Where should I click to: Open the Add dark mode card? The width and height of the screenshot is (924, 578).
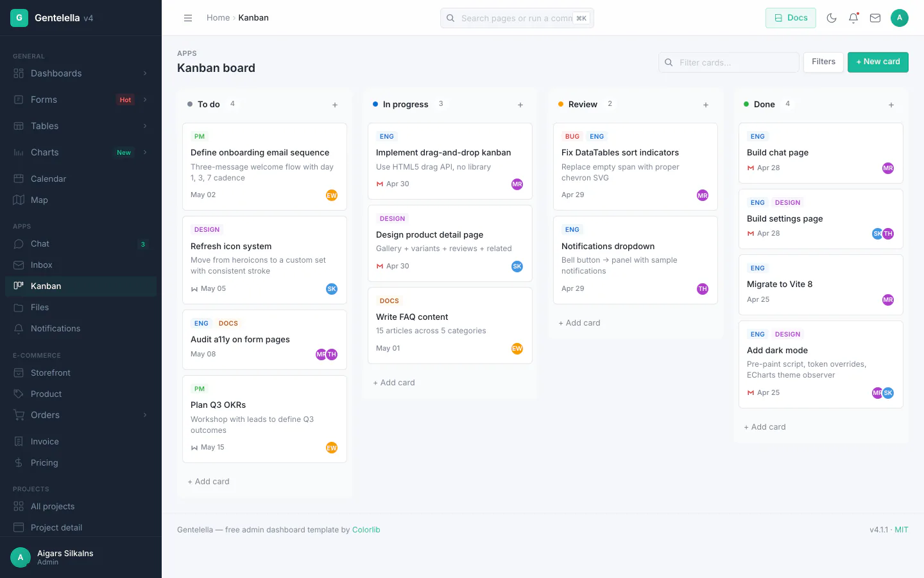click(x=821, y=364)
